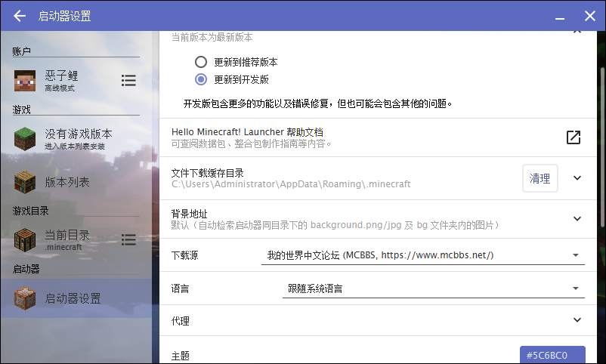Screen dimensions: 606x364
Task: Collapse the update section top chevron
Action: point(577,32)
